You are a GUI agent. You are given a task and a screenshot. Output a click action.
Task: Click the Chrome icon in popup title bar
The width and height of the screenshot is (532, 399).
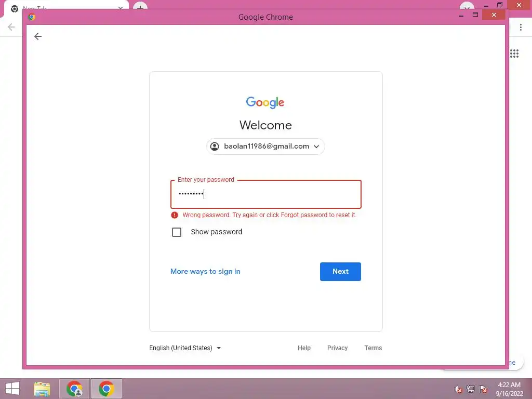click(32, 17)
